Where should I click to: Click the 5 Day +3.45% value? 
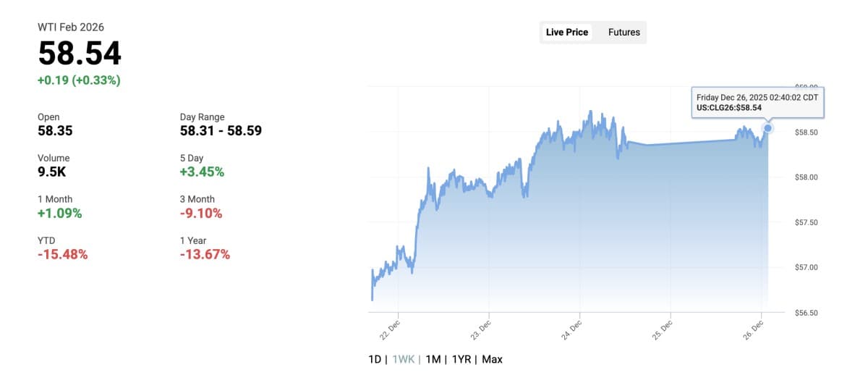202,172
